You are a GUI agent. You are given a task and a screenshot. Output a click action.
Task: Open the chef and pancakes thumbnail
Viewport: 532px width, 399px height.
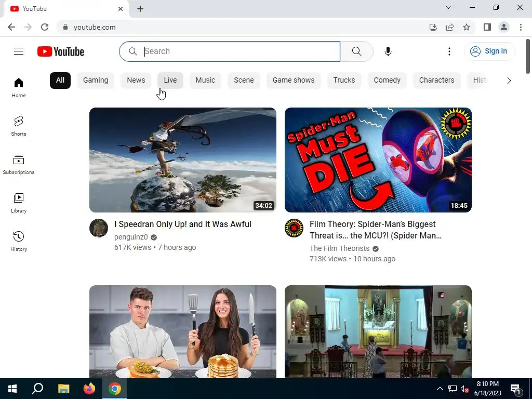click(x=183, y=331)
